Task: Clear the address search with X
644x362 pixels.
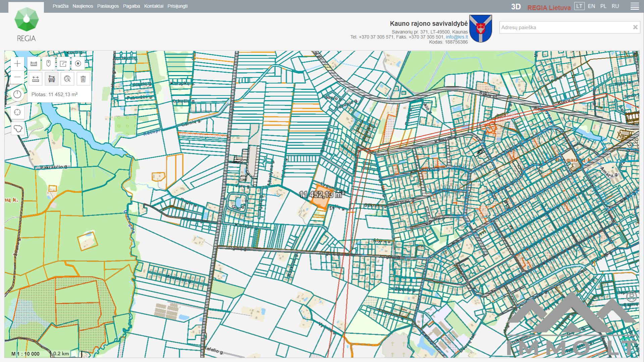Action: coord(635,27)
